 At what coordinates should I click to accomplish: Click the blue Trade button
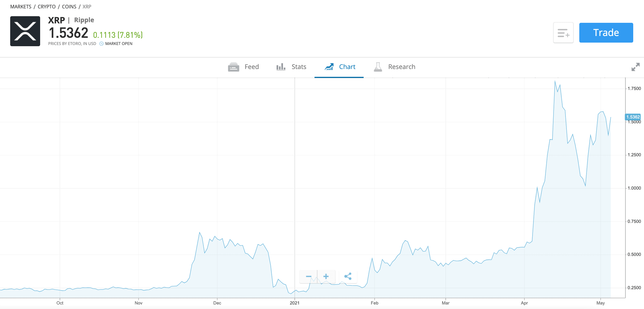[606, 33]
